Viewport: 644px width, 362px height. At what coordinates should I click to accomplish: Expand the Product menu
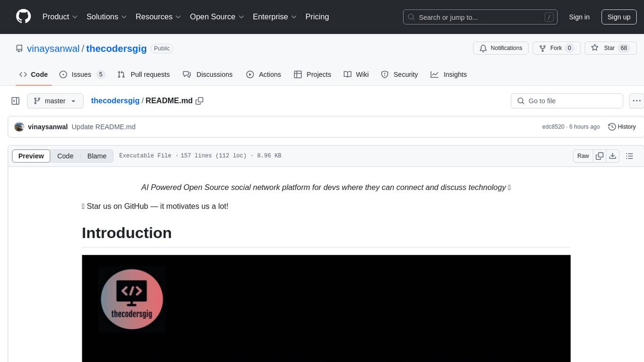tap(60, 17)
